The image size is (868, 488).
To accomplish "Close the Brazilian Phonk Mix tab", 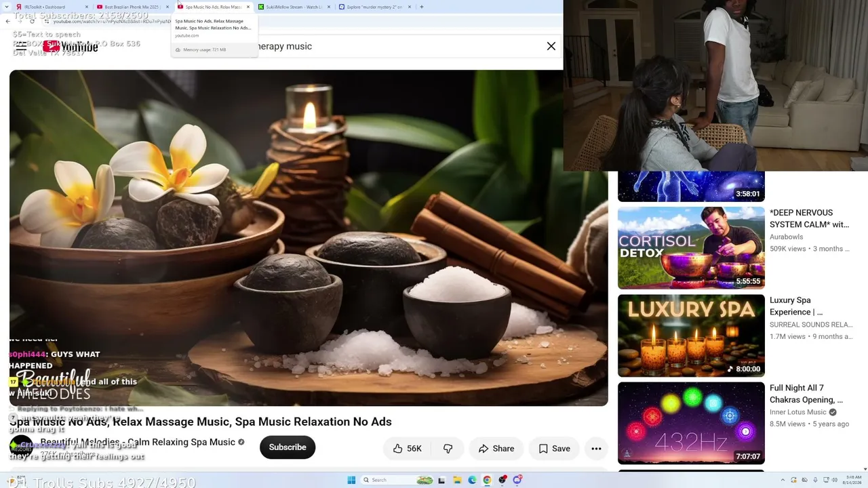I will (x=167, y=7).
